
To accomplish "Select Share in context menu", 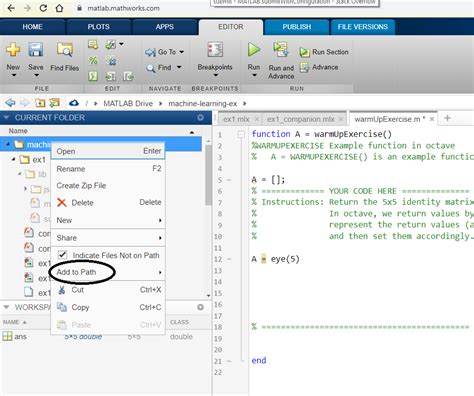I will [x=108, y=238].
